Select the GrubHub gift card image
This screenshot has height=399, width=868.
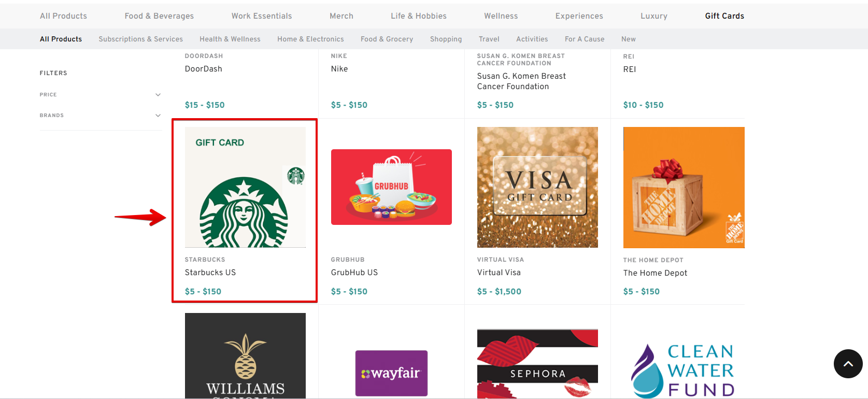[x=391, y=187]
